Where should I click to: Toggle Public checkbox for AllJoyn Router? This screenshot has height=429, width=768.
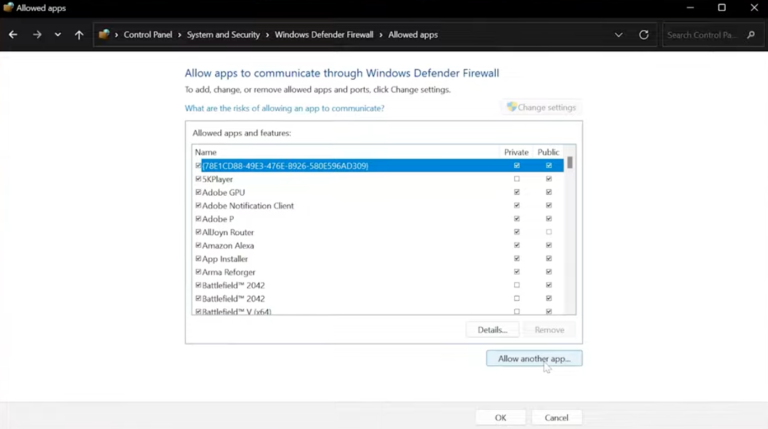[548, 232]
